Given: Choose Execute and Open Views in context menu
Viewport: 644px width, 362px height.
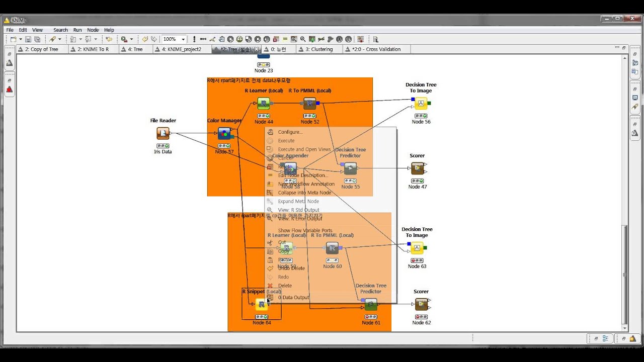Looking at the screenshot, I should (x=304, y=149).
